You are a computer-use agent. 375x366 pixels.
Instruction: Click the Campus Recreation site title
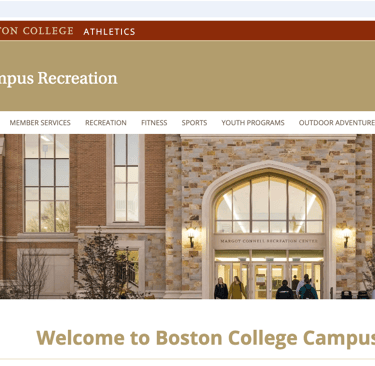[x=59, y=79]
